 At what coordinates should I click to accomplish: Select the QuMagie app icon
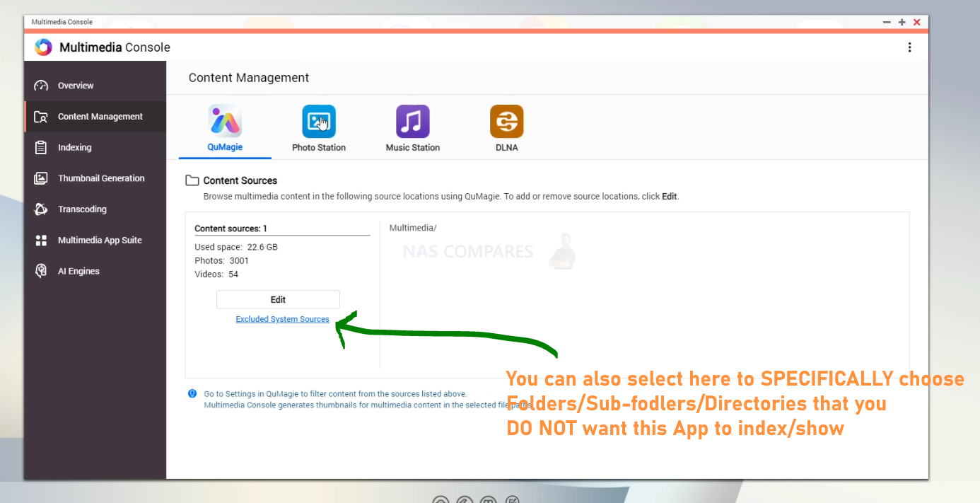[x=225, y=122]
